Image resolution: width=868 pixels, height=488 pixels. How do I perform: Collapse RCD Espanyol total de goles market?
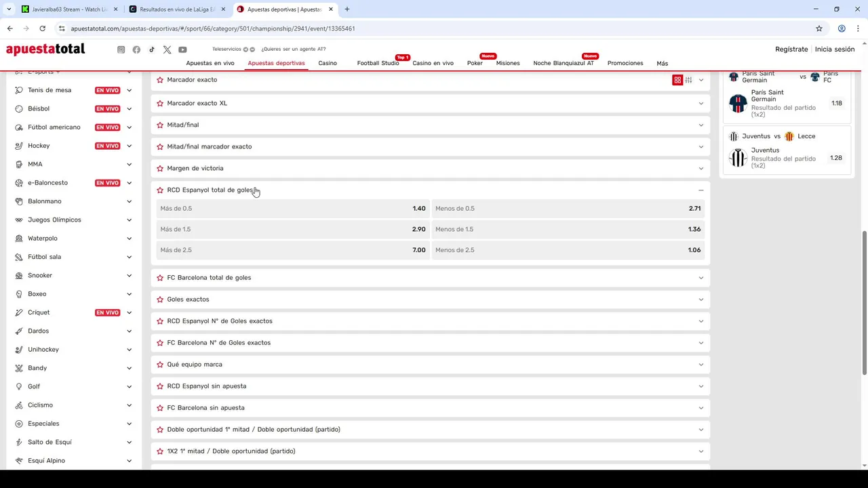(x=701, y=190)
